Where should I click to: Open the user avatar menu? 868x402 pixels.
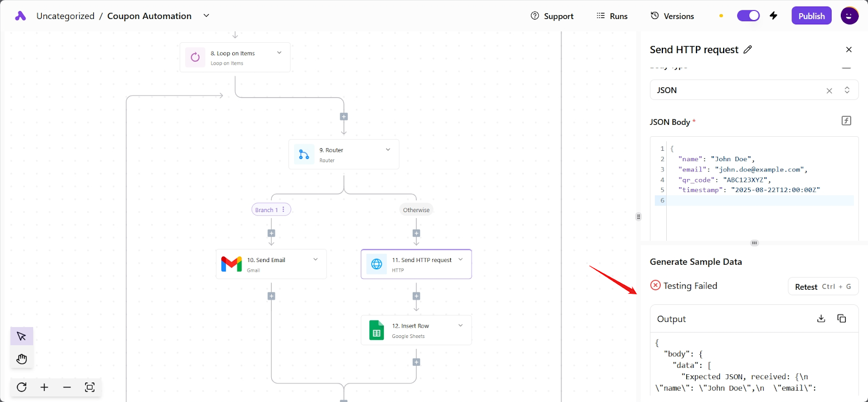pyautogui.click(x=850, y=16)
